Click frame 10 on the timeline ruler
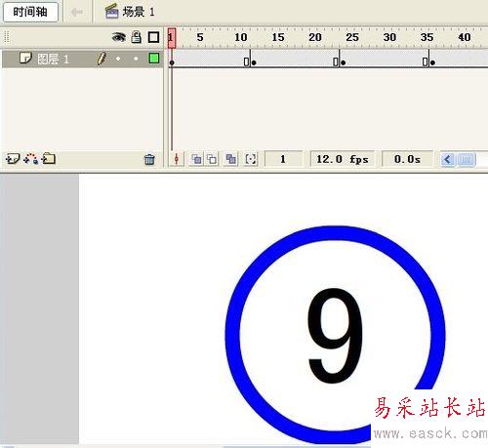This screenshot has width=488, height=448. coord(241,37)
